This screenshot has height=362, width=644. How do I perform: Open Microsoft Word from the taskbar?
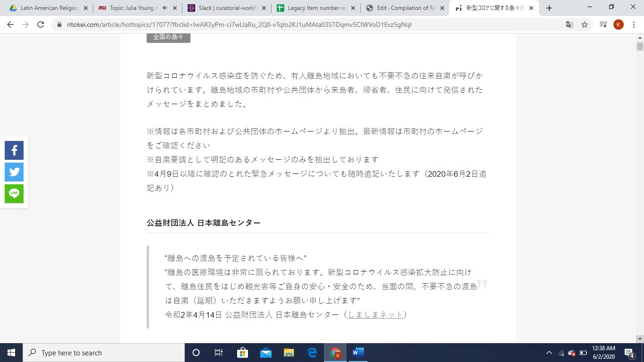point(358,353)
